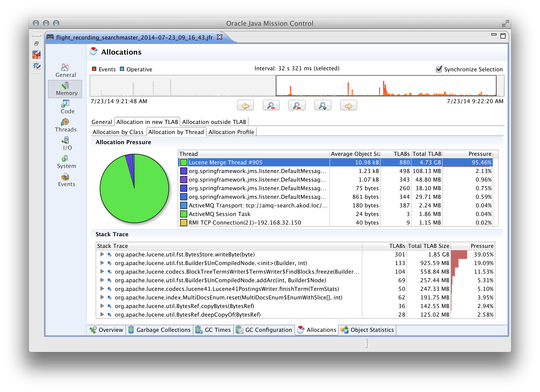Click the red JVM browser icon in left strip

(x=36, y=54)
